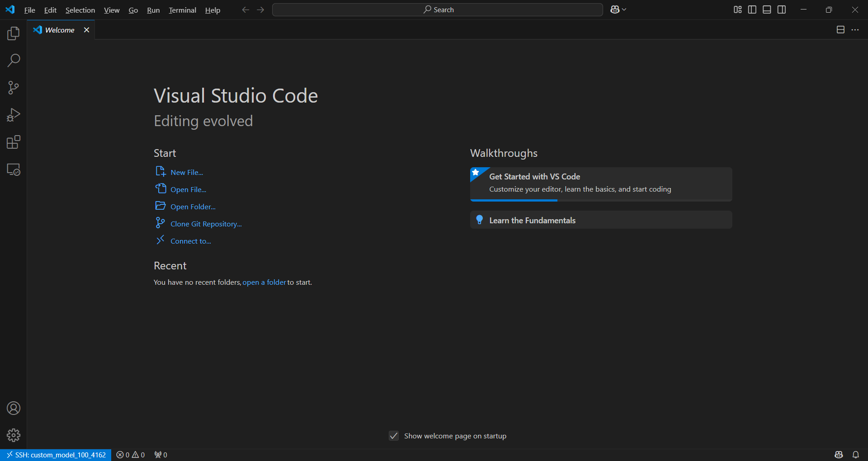Open the Manage gear icon
This screenshot has height=461, width=868.
click(14, 435)
